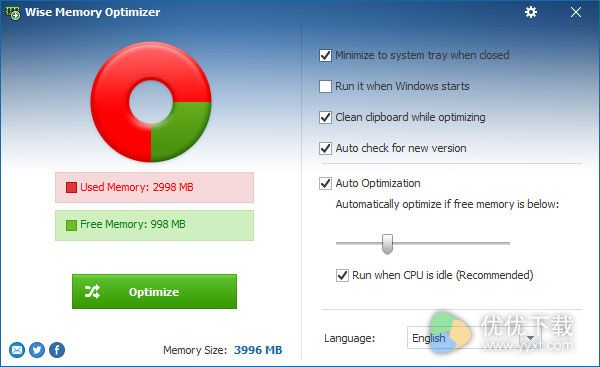This screenshot has height=367, width=600.
Task: Expand the Language dropdown arrow
Action: pyautogui.click(x=530, y=338)
